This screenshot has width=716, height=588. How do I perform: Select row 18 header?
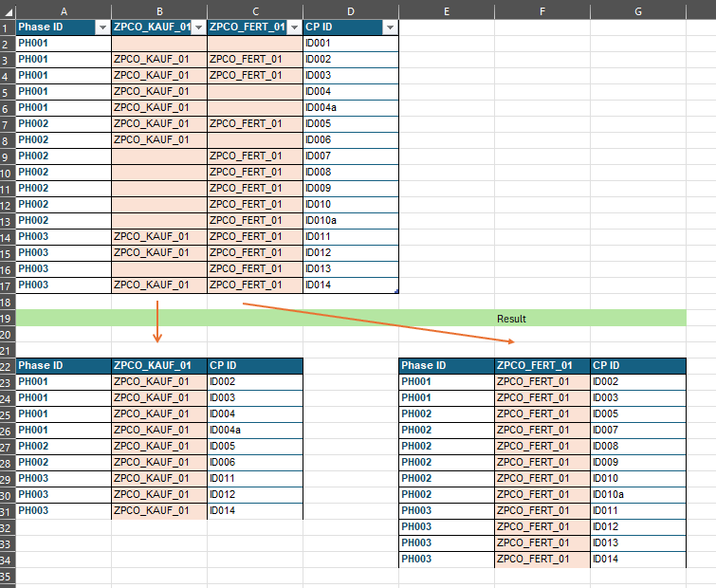8,303
